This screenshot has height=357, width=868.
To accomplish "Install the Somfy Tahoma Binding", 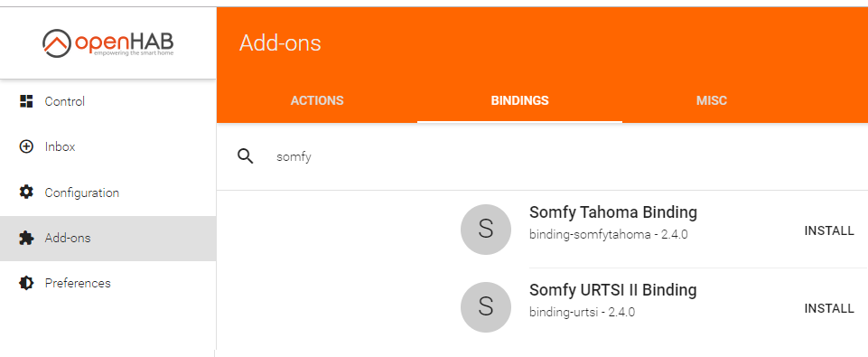I will click(x=829, y=230).
